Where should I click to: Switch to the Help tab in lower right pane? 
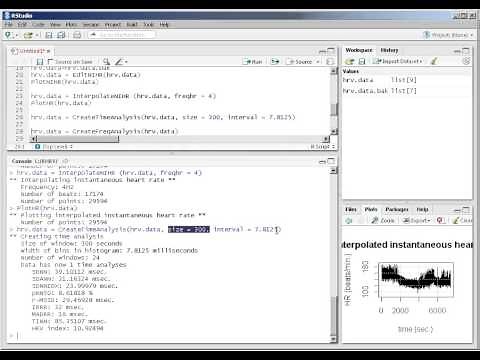click(422, 210)
